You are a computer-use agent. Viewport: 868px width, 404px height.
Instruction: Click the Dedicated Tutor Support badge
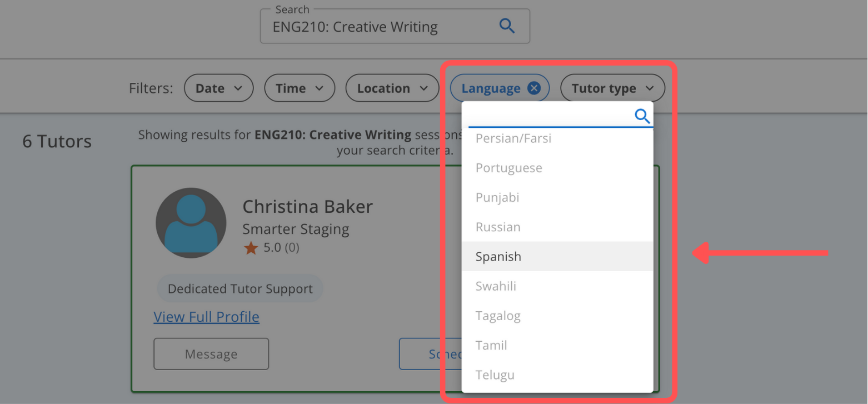[x=240, y=289]
